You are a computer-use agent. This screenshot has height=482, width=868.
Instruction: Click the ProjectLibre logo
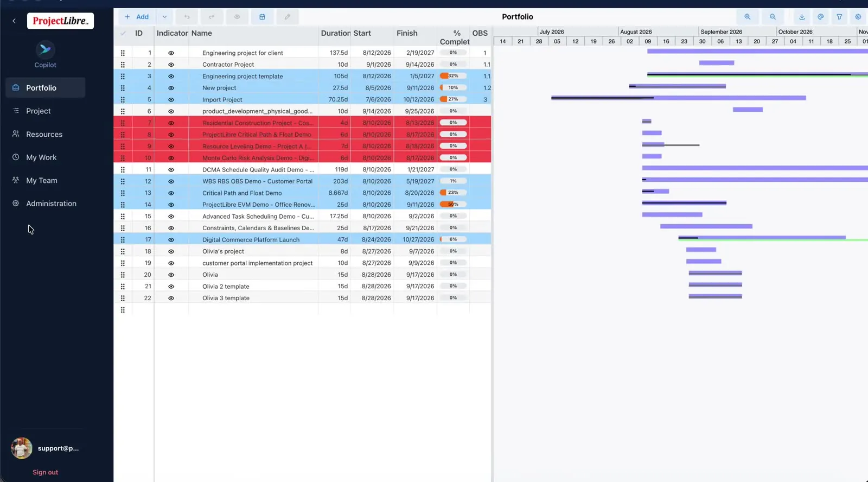60,21
